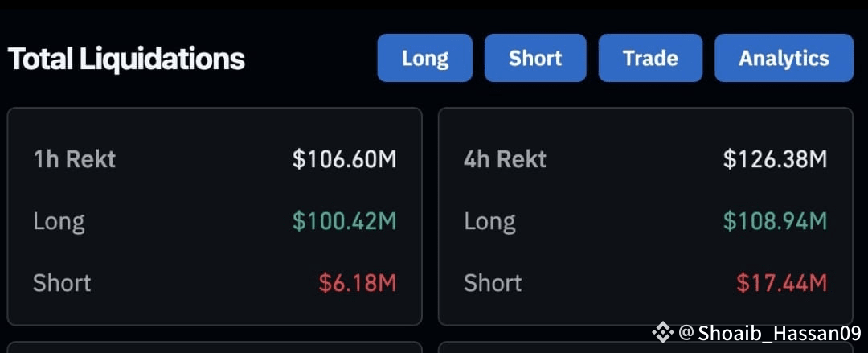Select the 1h Rekt label

pos(74,159)
